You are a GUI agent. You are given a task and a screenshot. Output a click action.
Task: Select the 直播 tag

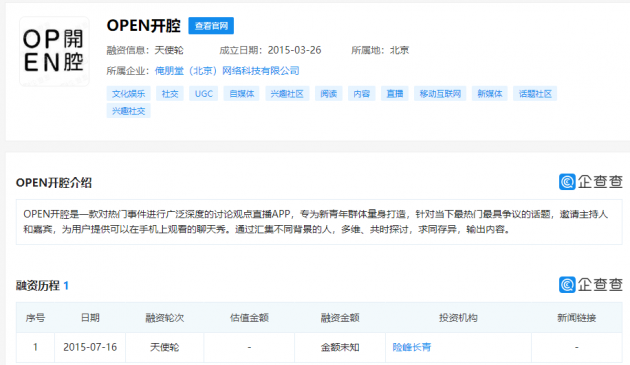pos(395,94)
